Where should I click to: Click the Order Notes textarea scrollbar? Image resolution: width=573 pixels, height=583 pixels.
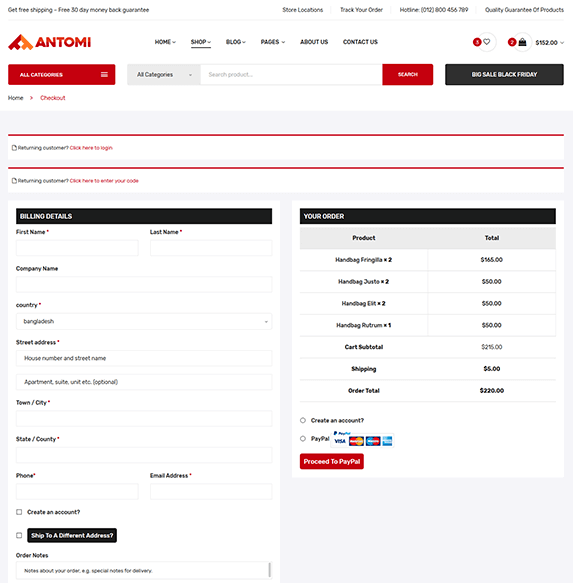pos(269,570)
